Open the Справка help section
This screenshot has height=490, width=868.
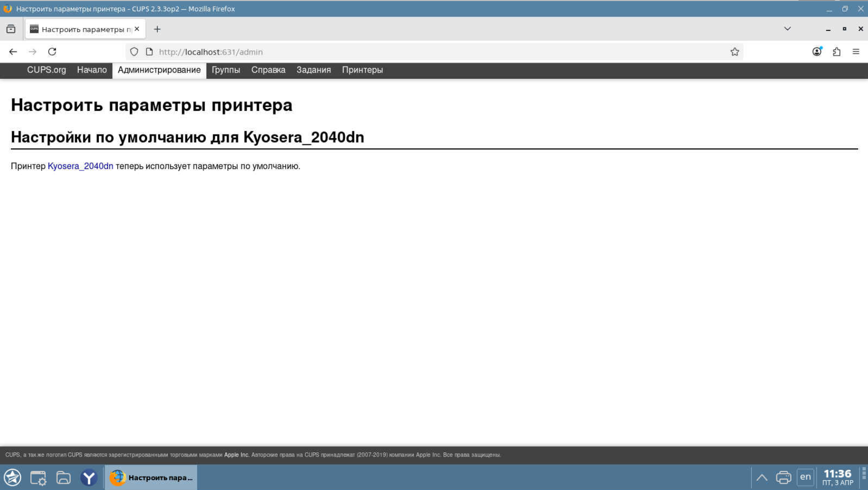[x=268, y=70]
